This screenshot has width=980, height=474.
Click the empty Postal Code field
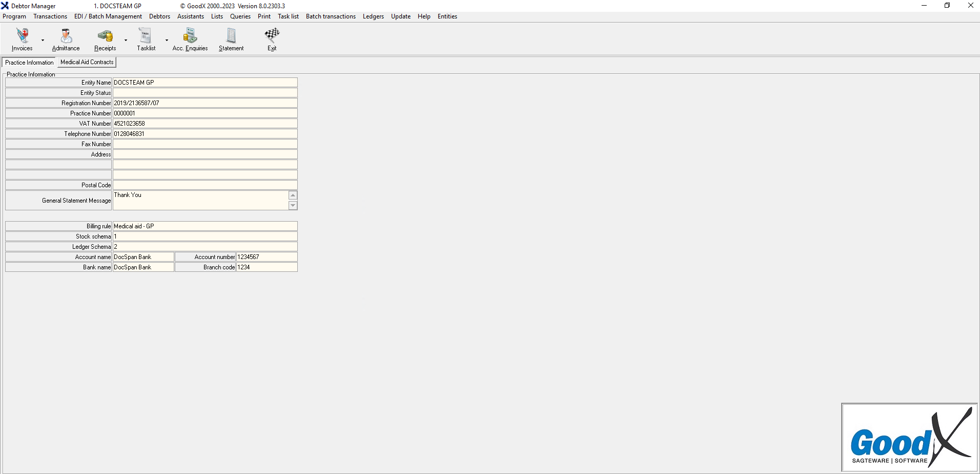point(205,185)
